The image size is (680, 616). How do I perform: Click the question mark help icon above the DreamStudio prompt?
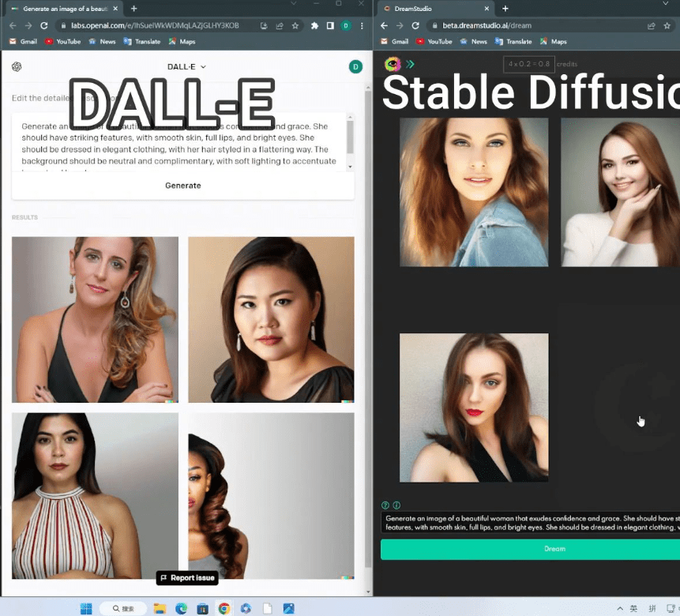(x=385, y=505)
